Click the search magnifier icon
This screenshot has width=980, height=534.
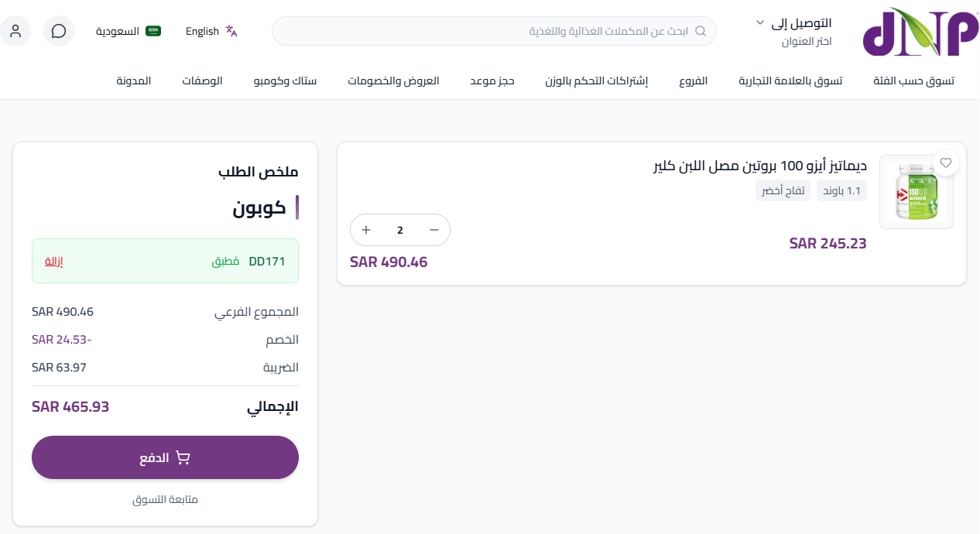click(701, 31)
